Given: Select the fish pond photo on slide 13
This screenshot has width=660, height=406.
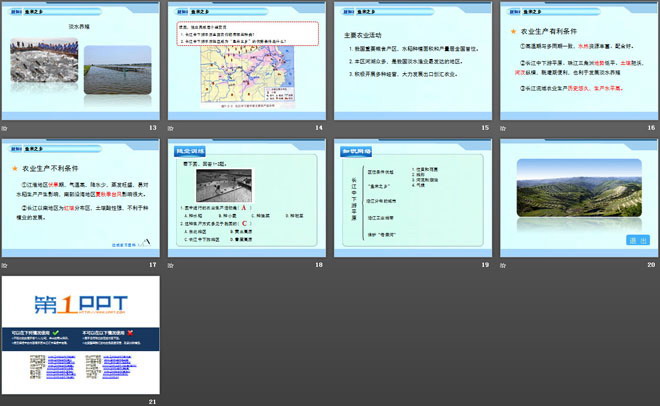Looking at the screenshot, I should click(x=44, y=64).
